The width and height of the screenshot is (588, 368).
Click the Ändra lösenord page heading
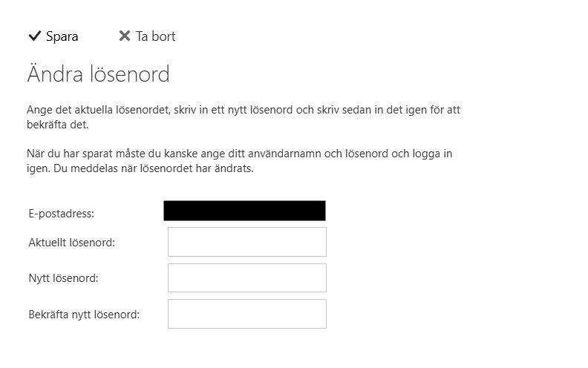[98, 74]
